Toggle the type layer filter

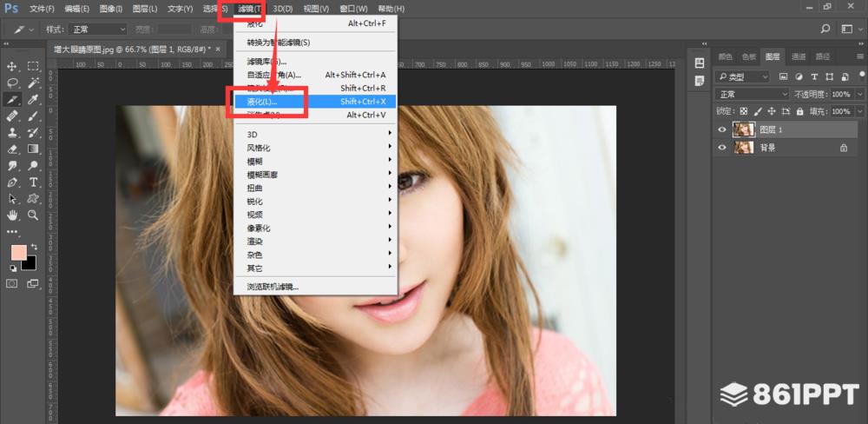814,76
